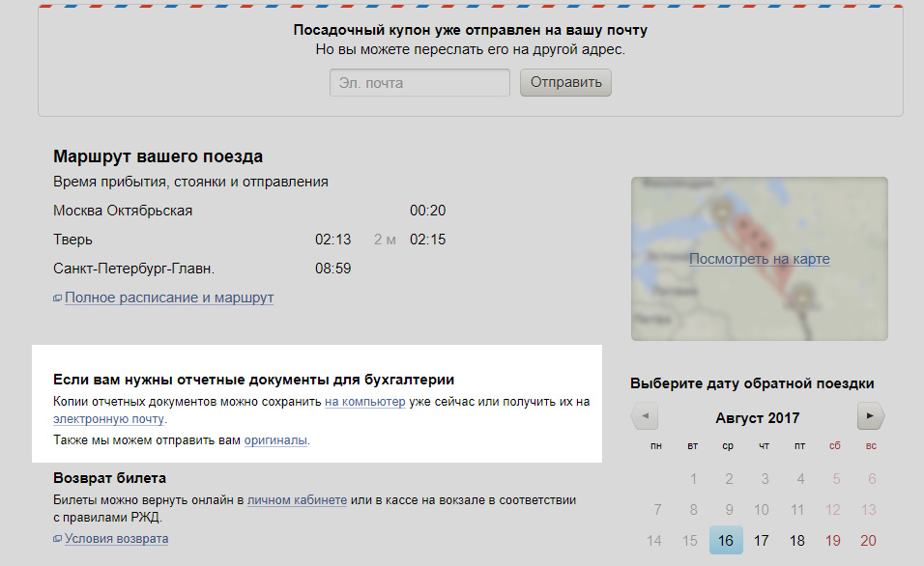Viewport: 924px width, 566px height.
Task: Select August 16 in calendar
Action: point(726,541)
